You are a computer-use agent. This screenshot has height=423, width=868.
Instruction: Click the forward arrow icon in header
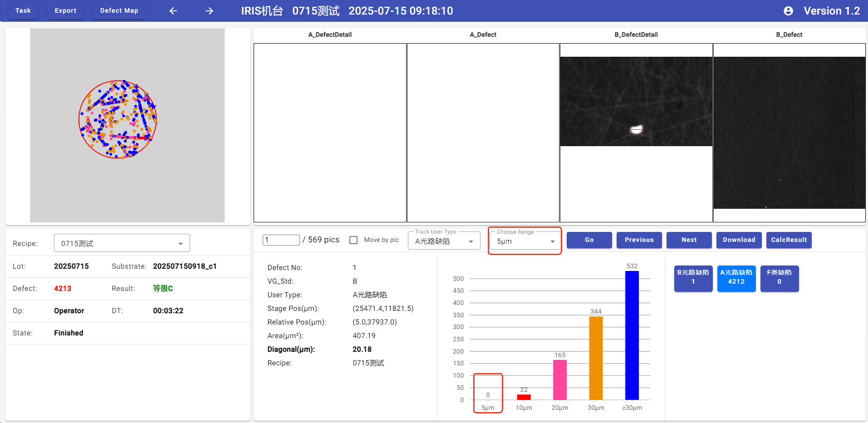pos(209,11)
